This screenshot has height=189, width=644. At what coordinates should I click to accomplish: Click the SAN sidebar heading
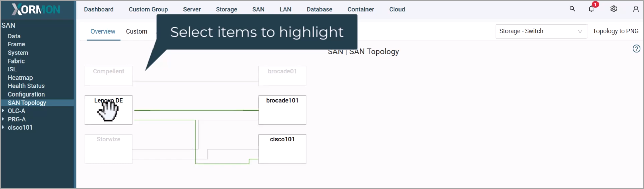click(x=8, y=25)
